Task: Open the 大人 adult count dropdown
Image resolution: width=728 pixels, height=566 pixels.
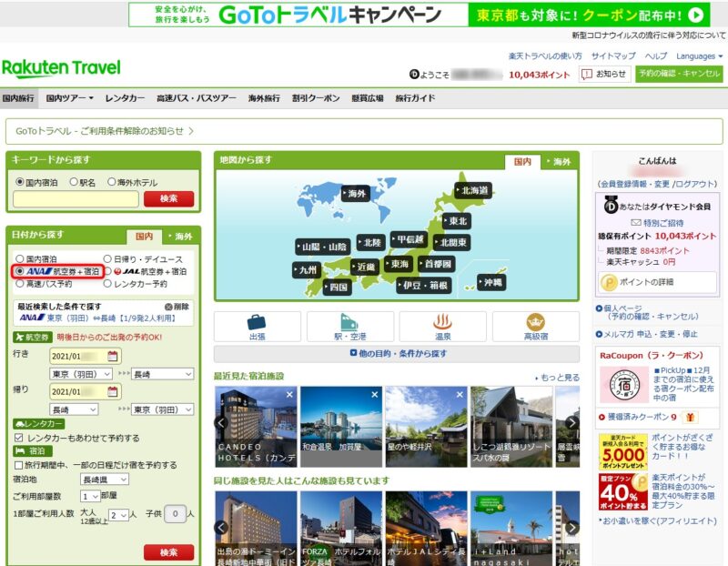Action: 118,515
